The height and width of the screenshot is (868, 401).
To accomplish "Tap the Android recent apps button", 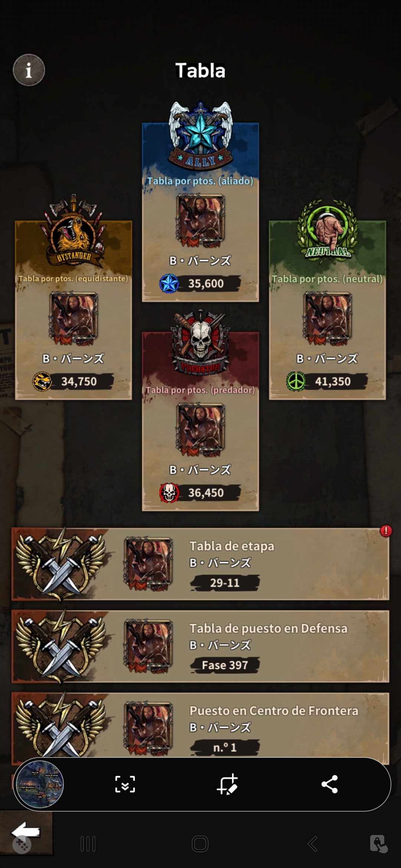I will 88,844.
